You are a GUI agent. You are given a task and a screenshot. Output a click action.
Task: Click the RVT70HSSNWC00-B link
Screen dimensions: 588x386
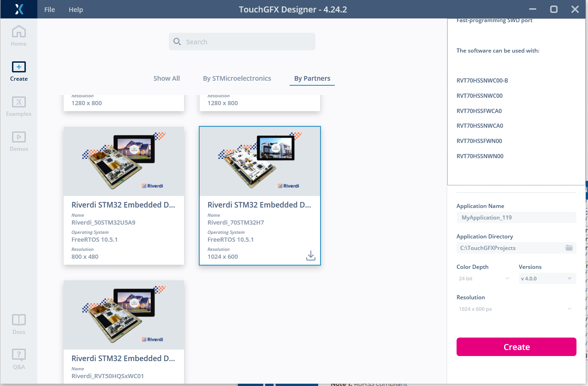click(x=481, y=80)
